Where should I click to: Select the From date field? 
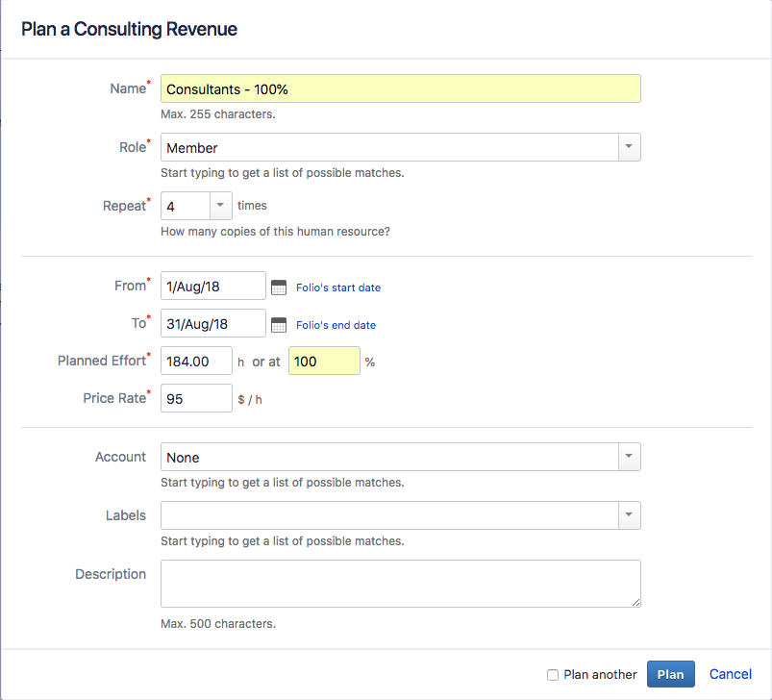(212, 285)
